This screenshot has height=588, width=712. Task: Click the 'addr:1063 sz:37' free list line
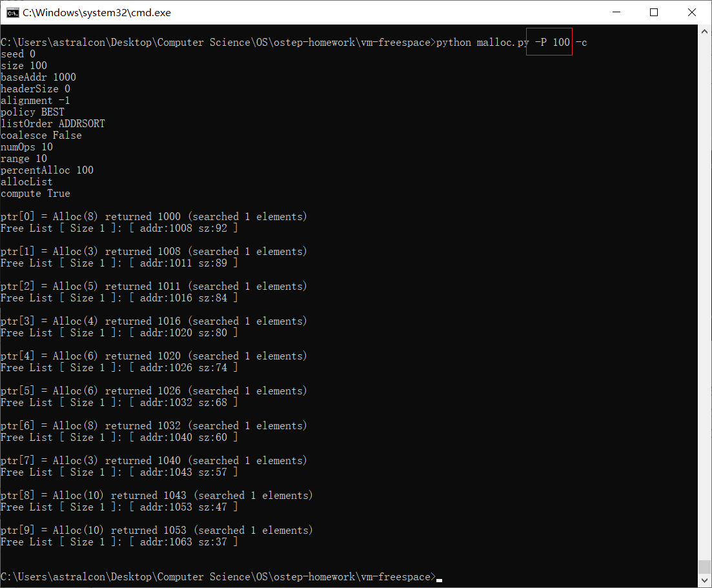click(x=119, y=542)
